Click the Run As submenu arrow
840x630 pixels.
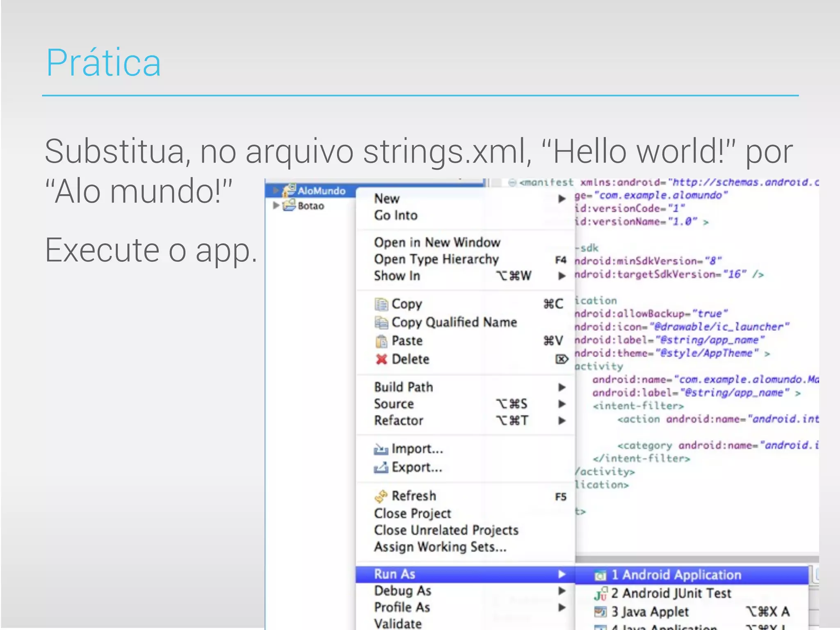coord(562,575)
